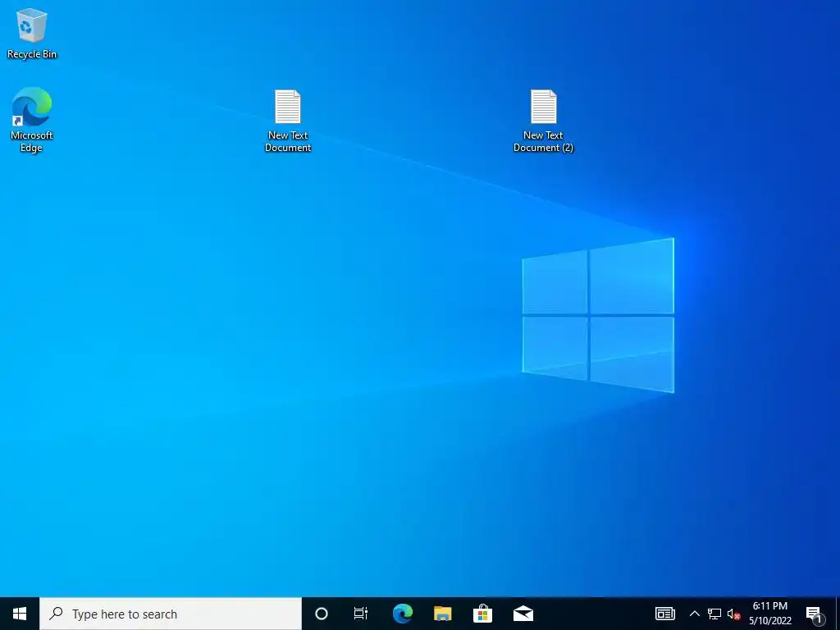The image size is (840, 630).
Task: Open Cortana from the taskbar circle icon
Action: [322, 614]
